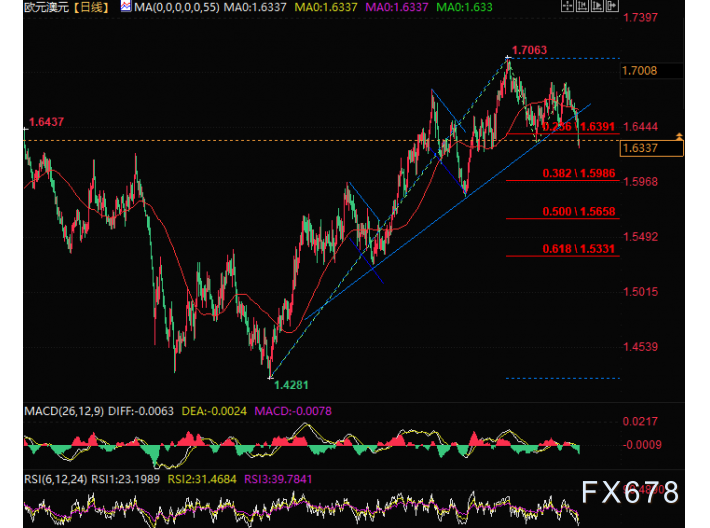The image size is (710, 528).
Task: Click the yellow MA0:1.6337 value
Action: click(326, 7)
